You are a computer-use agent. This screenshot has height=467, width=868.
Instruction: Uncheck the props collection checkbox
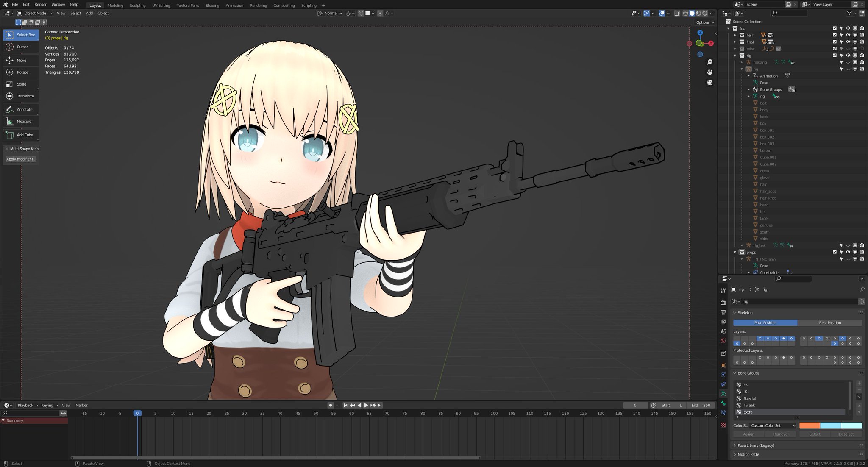point(835,252)
